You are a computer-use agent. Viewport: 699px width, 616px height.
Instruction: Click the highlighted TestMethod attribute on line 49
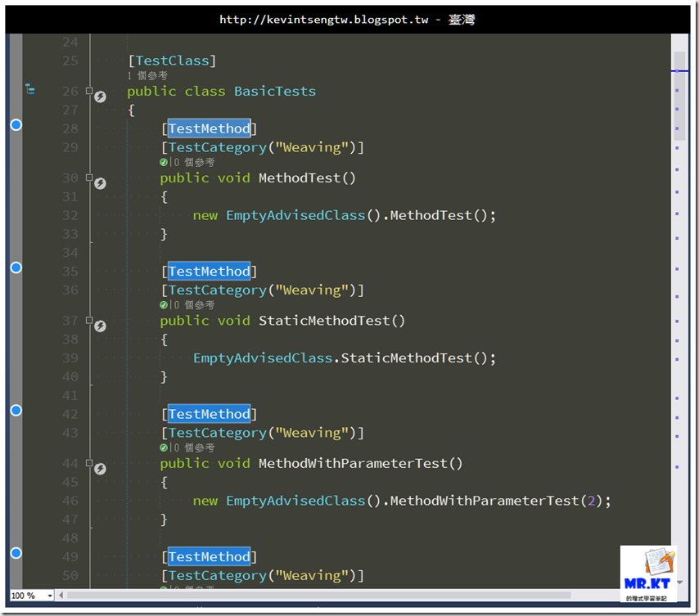tap(209, 556)
